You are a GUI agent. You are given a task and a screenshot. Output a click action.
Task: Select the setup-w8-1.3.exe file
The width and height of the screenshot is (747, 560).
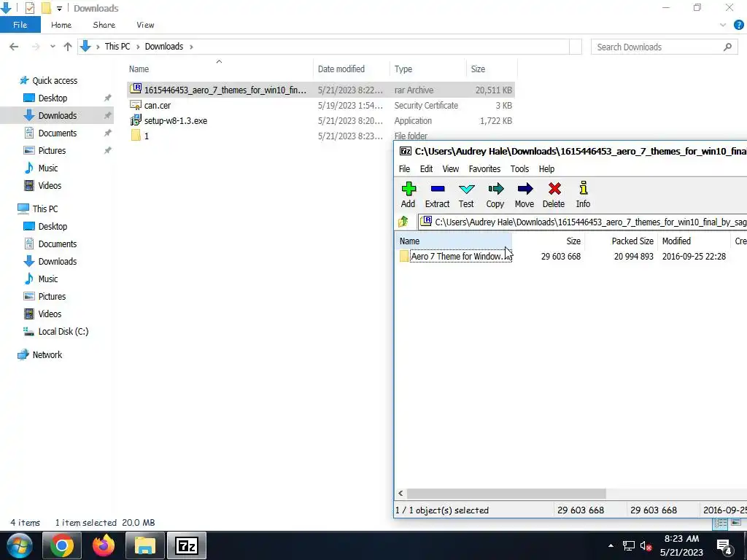pos(321,120)
